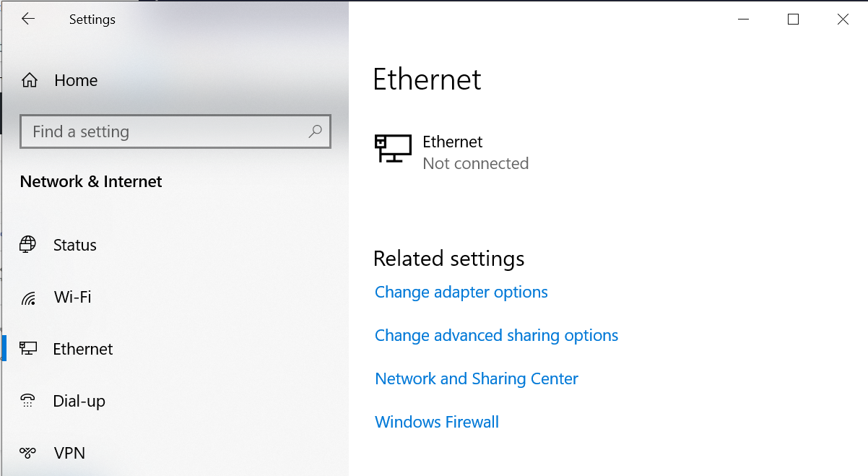
Task: Open Change adapter options link
Action: coord(461,292)
